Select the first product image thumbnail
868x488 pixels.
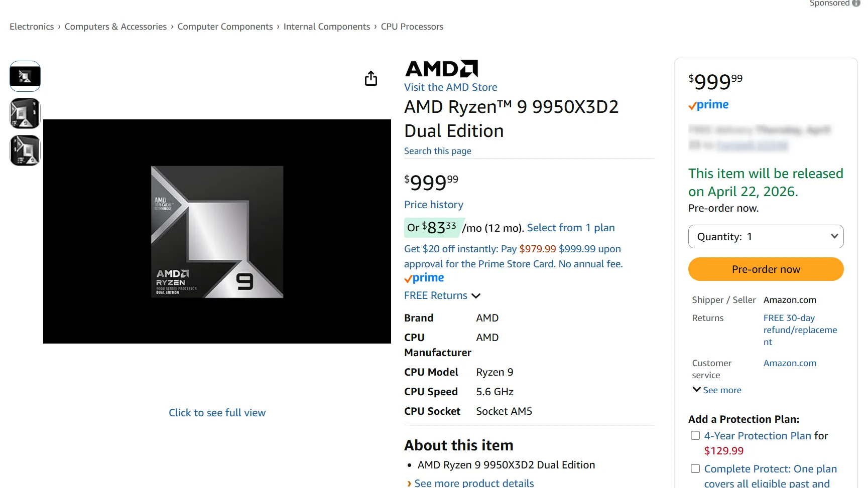click(x=25, y=76)
